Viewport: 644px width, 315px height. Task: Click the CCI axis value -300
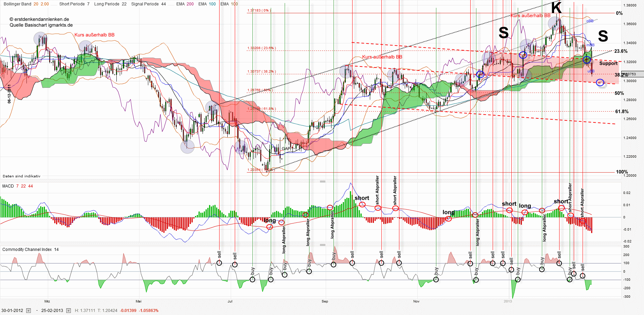tap(626, 297)
